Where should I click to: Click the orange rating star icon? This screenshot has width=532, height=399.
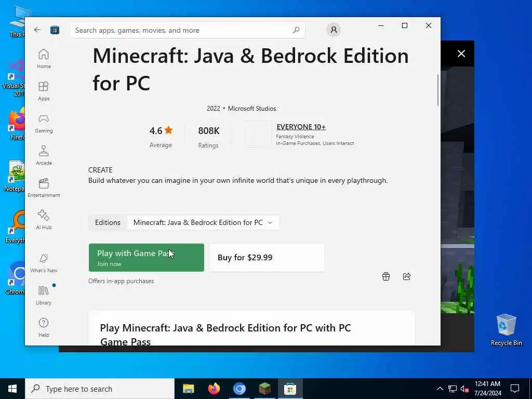coord(169,130)
